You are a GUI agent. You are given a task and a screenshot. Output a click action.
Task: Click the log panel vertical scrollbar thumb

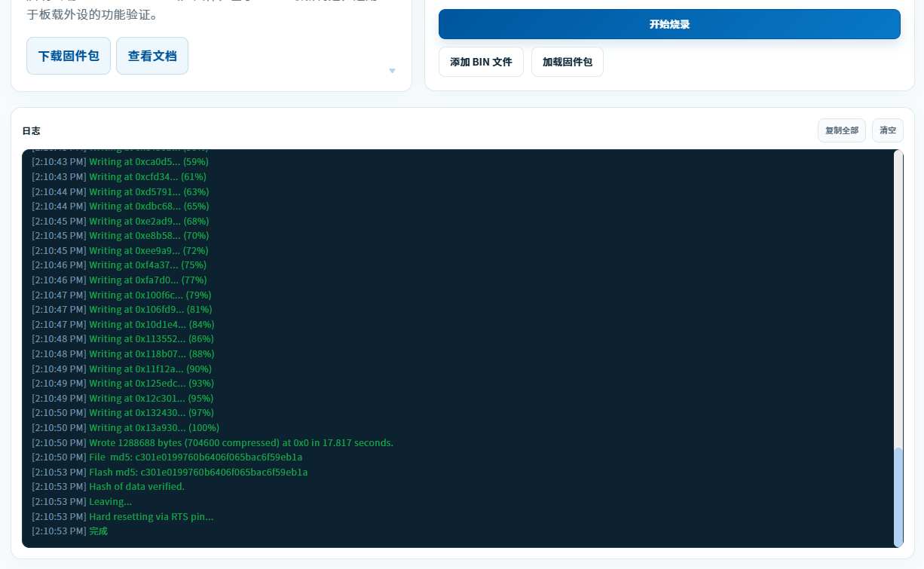coord(898,497)
